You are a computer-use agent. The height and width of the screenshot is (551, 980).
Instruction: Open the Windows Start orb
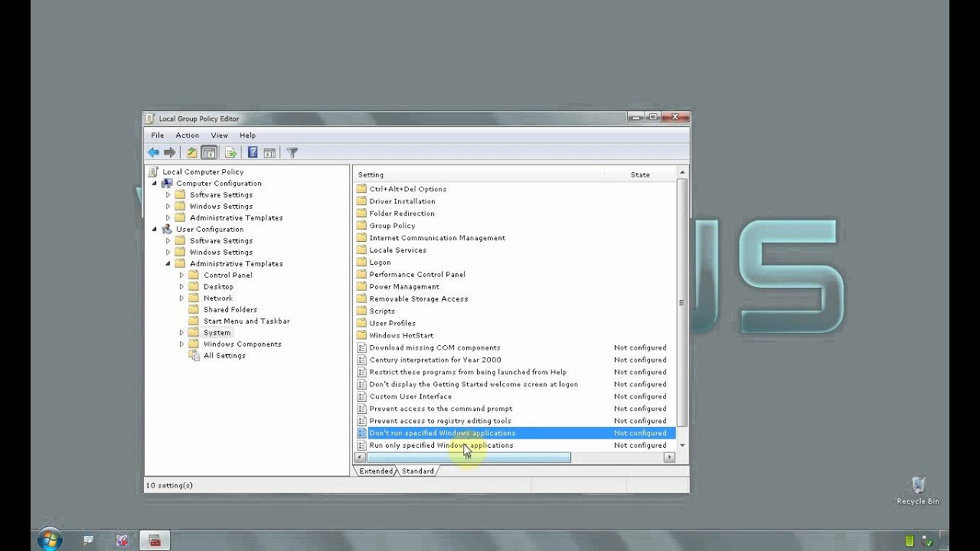pyautogui.click(x=49, y=540)
